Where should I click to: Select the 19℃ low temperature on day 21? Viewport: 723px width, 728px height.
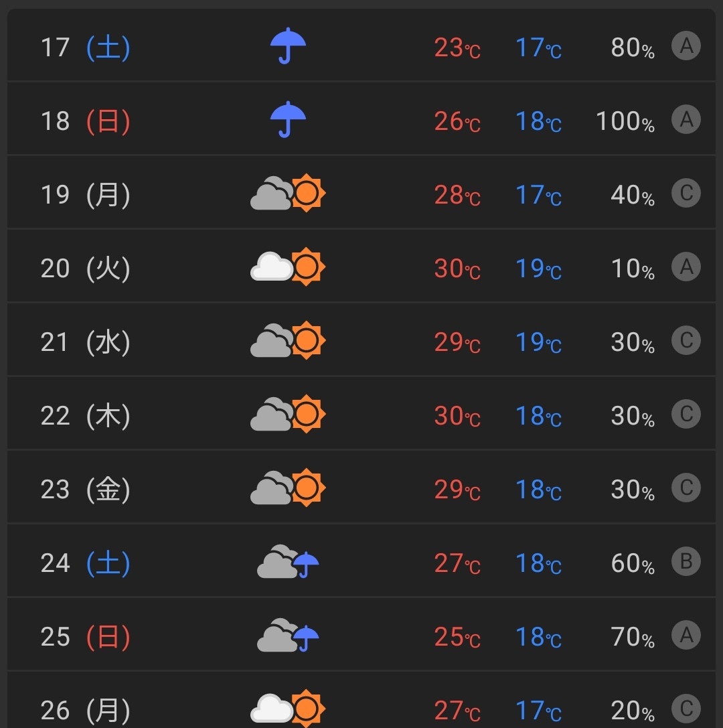(x=538, y=342)
